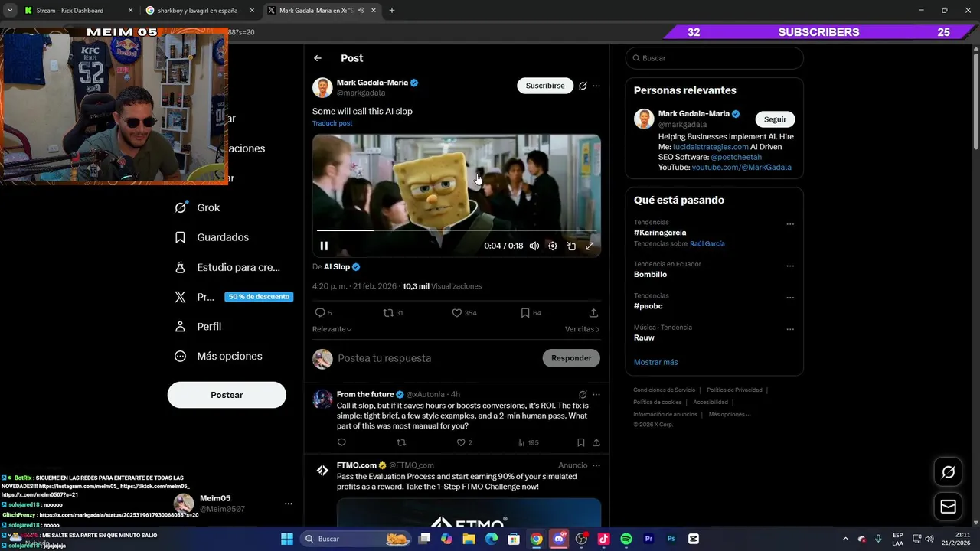Click the Postear button
The image size is (980, 551).
pos(227,395)
